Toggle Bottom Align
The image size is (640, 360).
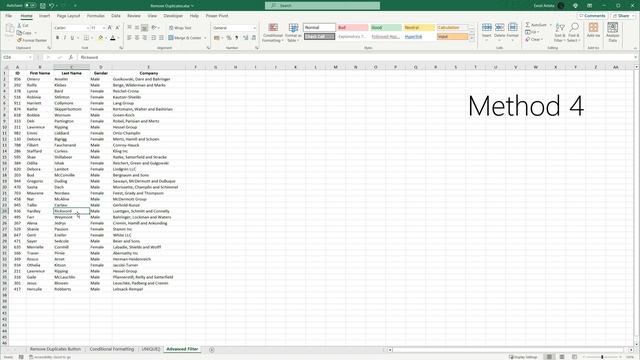144,28
